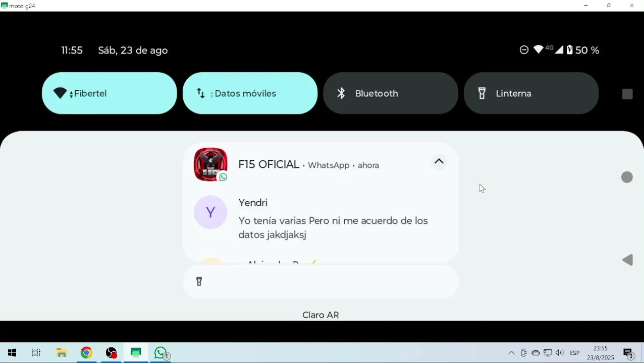Click the mobile signal strength icon

coord(559,50)
